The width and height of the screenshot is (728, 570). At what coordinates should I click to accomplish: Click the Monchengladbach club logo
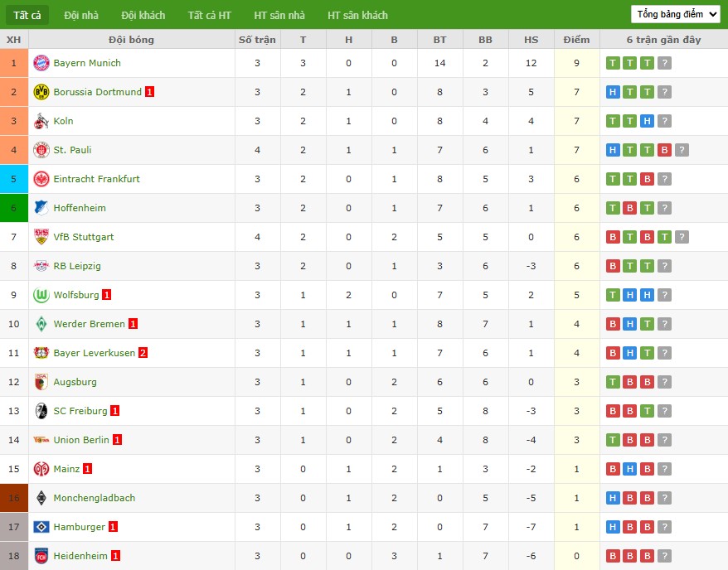[x=41, y=498]
